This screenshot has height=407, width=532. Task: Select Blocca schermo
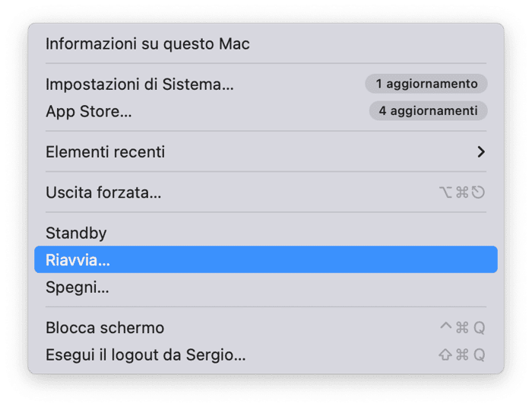pyautogui.click(x=105, y=328)
